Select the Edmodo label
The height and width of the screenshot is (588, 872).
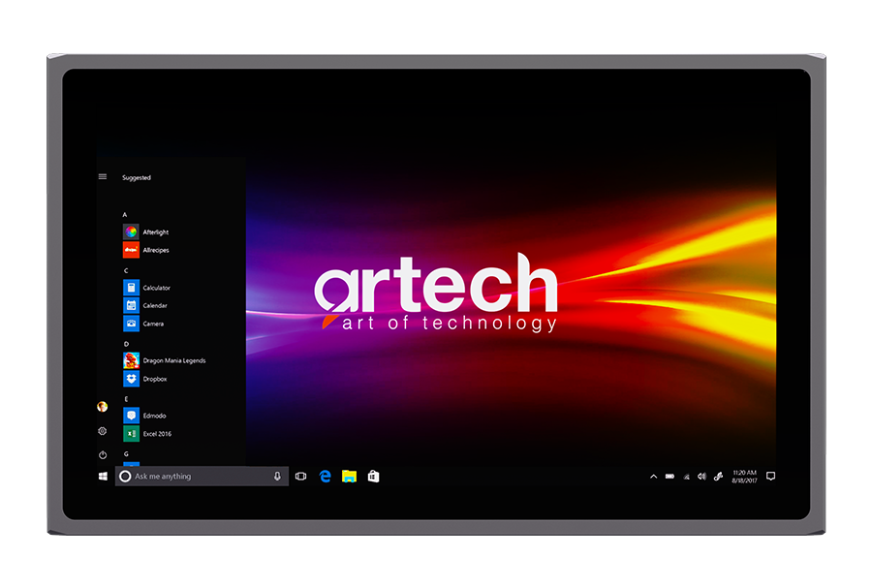click(x=154, y=416)
